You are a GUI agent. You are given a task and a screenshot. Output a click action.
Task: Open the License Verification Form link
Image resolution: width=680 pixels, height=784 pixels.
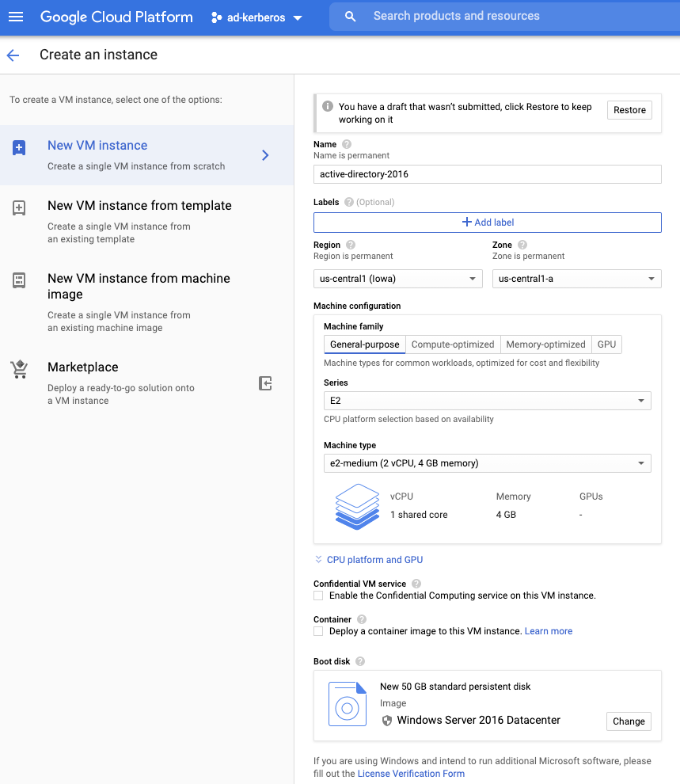coord(411,774)
